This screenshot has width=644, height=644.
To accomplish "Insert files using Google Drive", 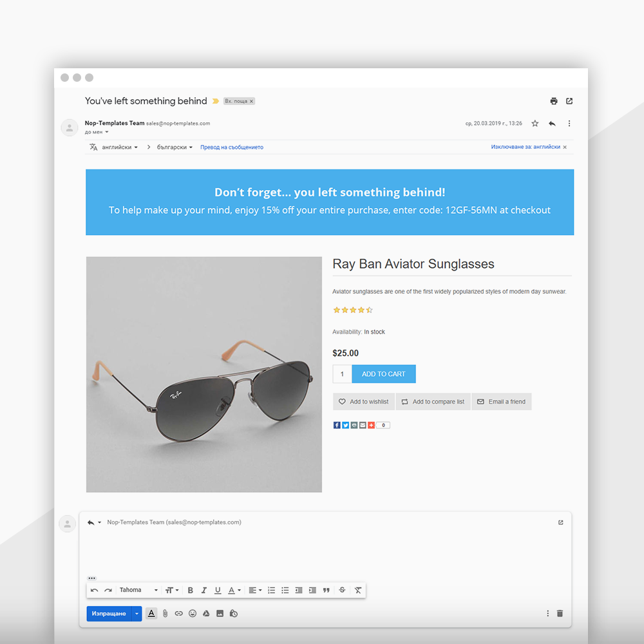I will pos(206,614).
